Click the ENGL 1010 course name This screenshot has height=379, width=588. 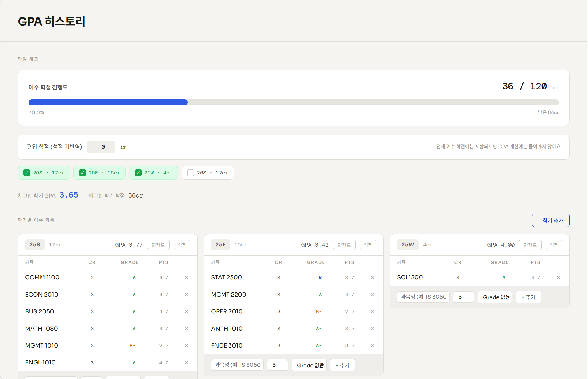coord(40,362)
